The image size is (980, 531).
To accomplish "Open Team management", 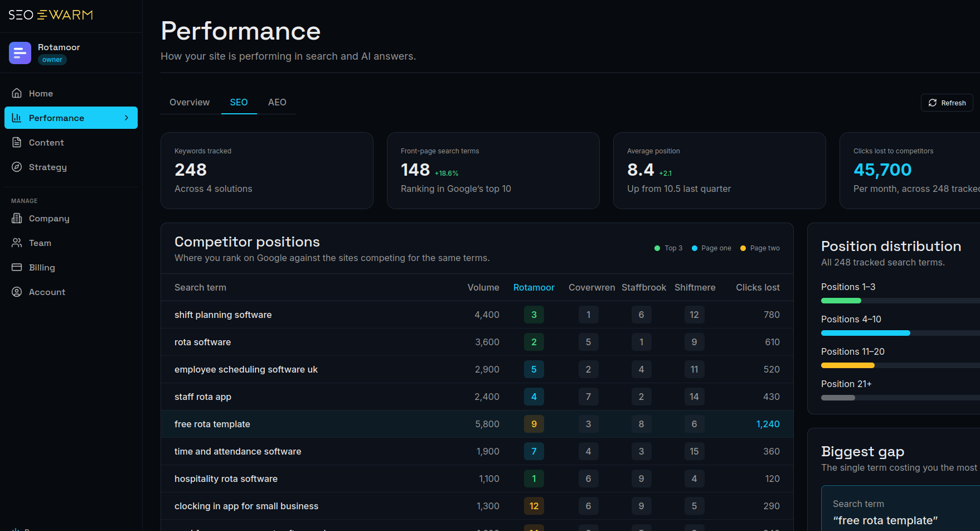I will point(71,243).
